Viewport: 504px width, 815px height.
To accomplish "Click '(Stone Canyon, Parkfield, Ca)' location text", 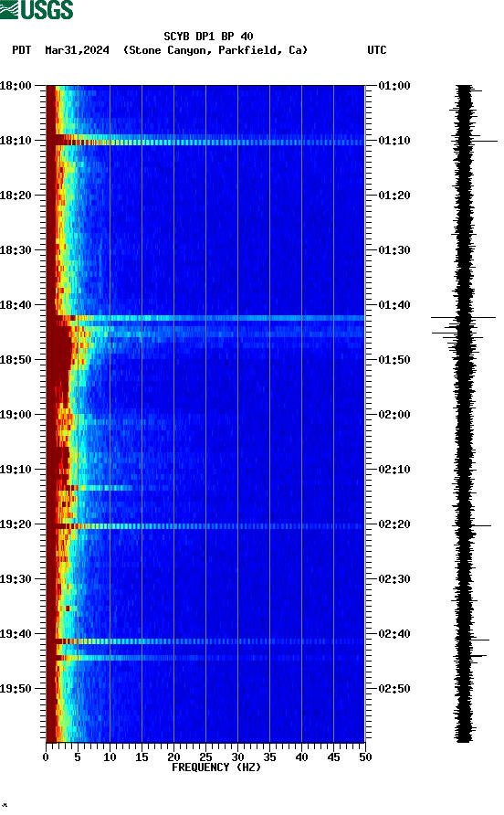I will pyautogui.click(x=215, y=50).
